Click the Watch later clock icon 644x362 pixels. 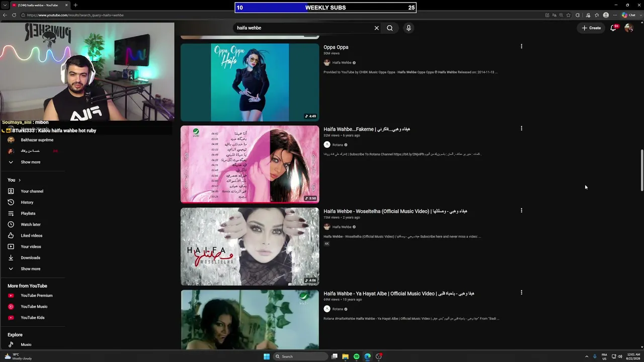click(x=11, y=224)
